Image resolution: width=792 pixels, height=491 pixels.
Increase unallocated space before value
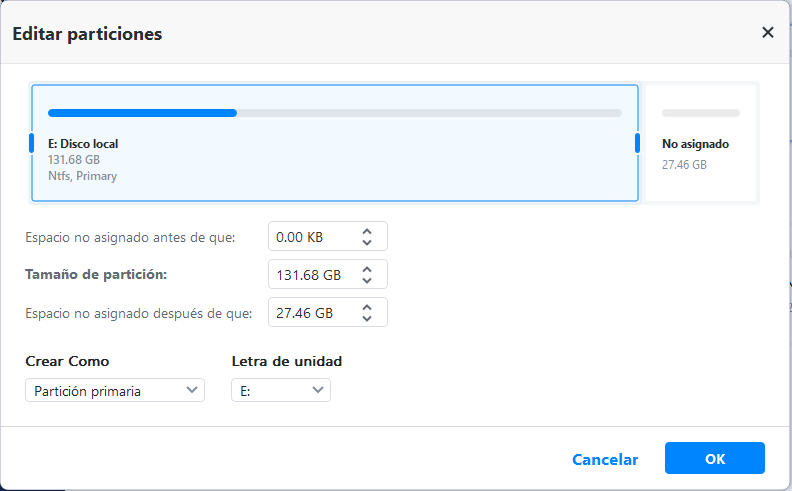367,231
